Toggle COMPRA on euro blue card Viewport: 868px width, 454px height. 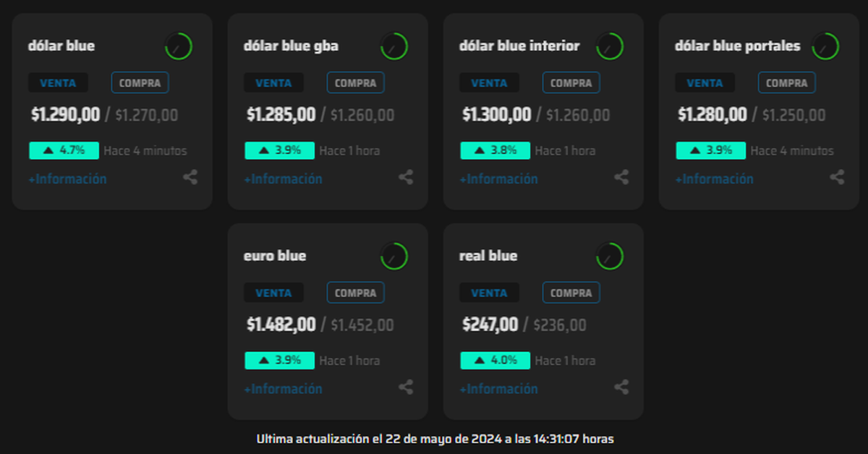click(x=355, y=294)
